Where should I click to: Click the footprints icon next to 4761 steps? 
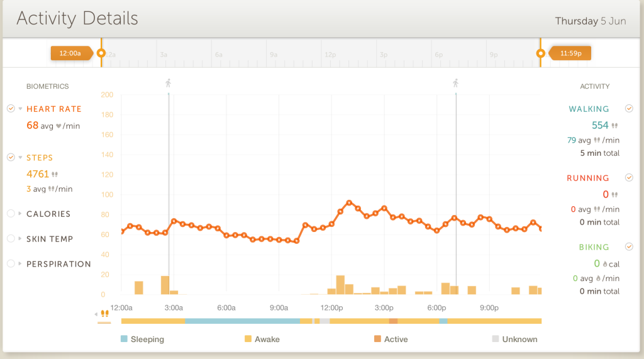click(x=55, y=175)
